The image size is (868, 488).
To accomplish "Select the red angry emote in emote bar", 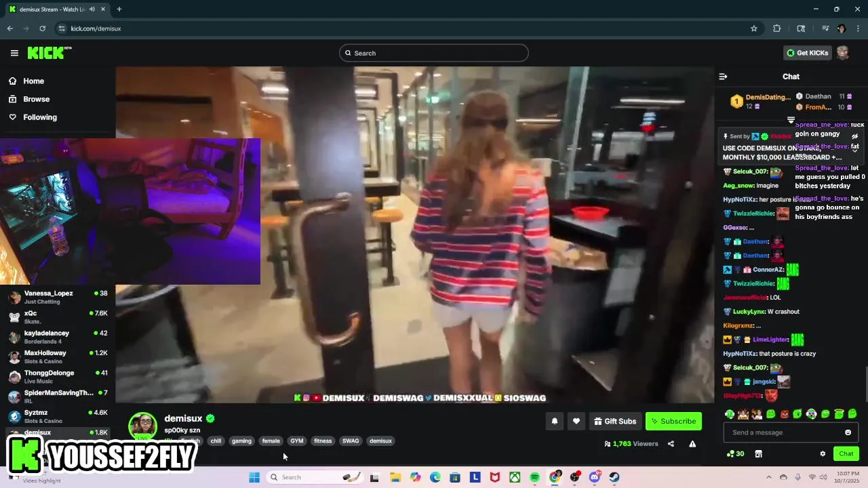I will (785, 413).
